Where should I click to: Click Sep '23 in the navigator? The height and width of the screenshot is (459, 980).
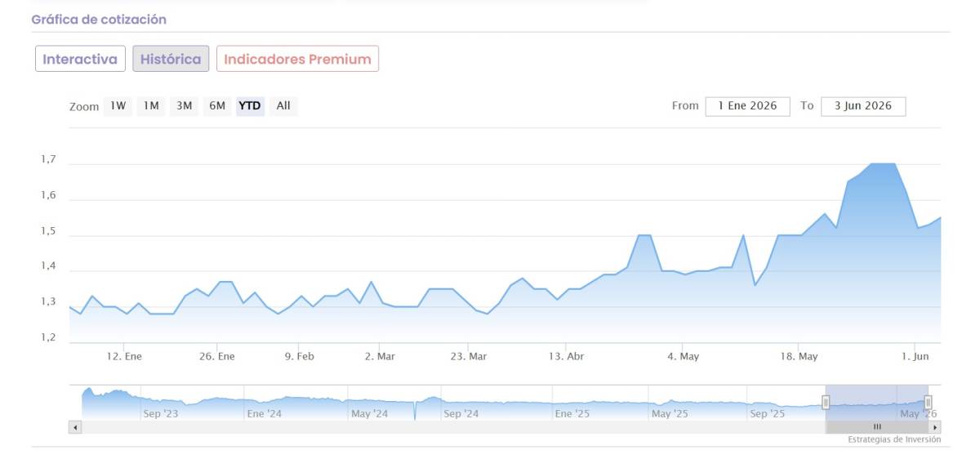(161, 414)
